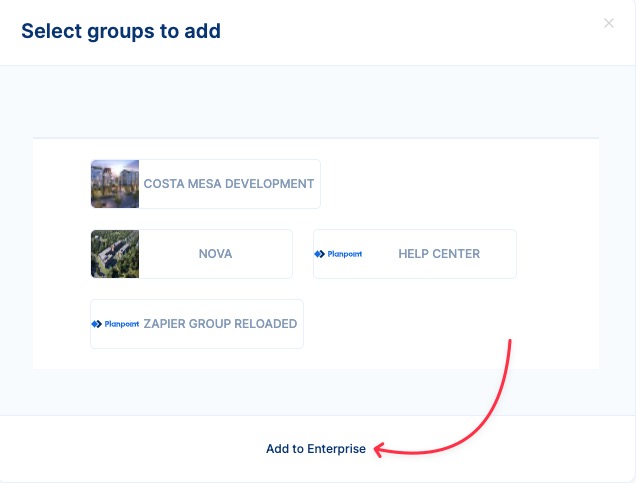636x483 pixels.
Task: Select the COSTA MESA DEVELOPMENT group label
Action: 229,184
